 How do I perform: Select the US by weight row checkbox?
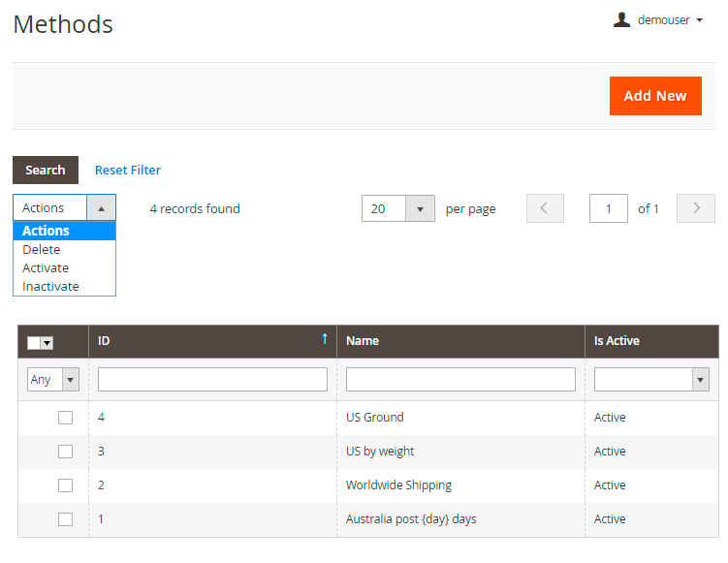65,452
